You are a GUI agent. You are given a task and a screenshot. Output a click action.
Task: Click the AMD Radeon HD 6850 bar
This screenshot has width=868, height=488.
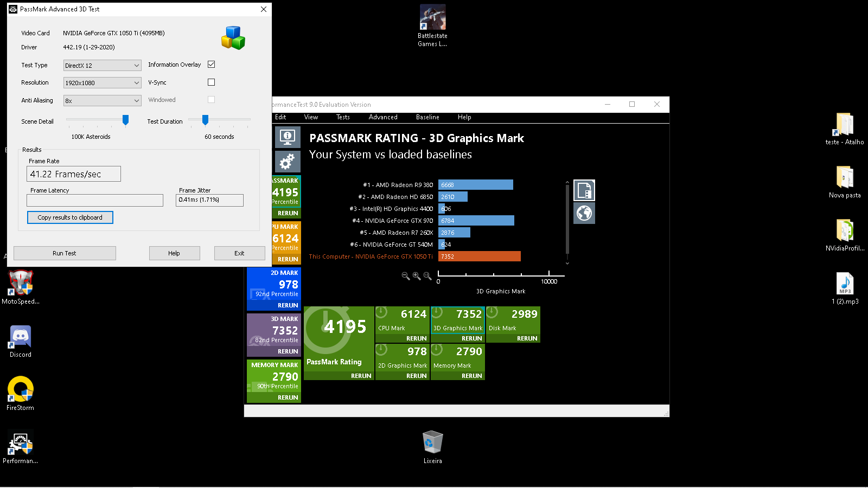click(453, 197)
